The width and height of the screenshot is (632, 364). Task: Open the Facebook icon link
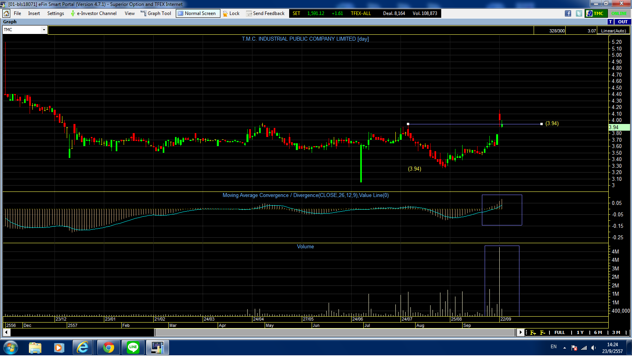pyautogui.click(x=568, y=13)
